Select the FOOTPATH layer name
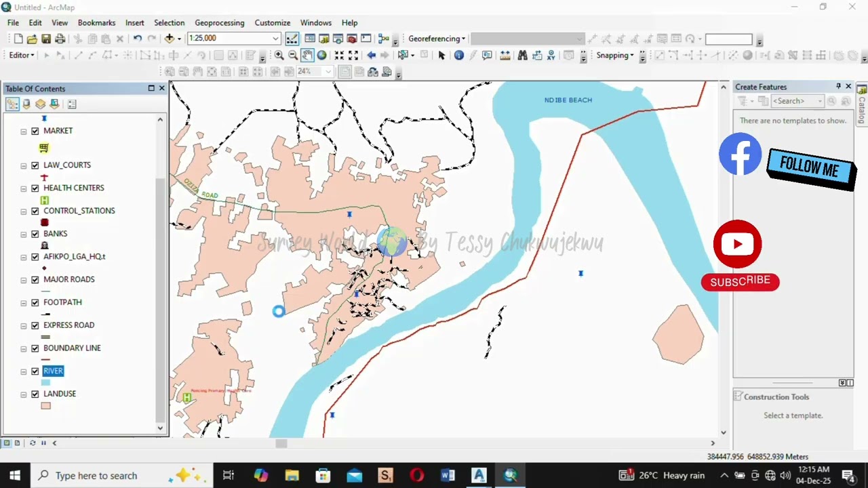 (62, 302)
